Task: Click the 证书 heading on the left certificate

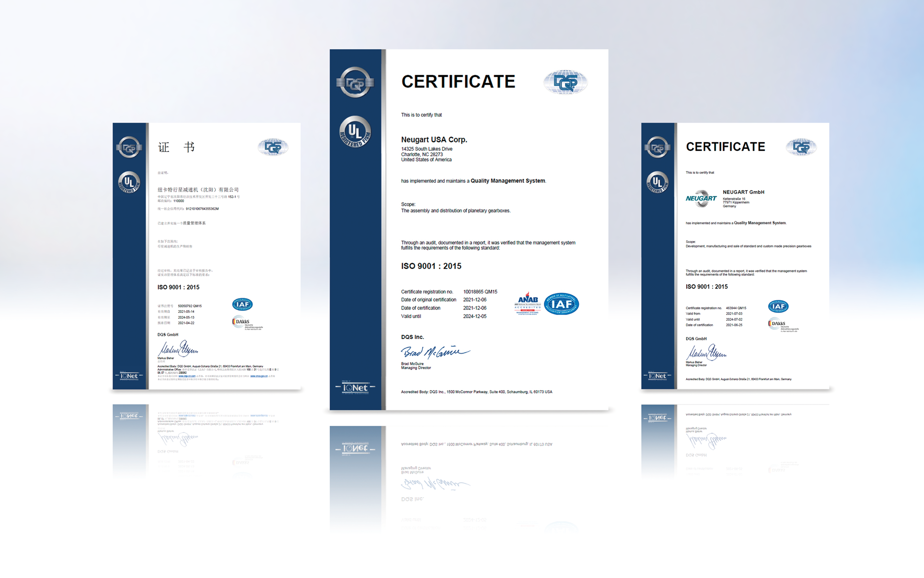Action: click(176, 147)
